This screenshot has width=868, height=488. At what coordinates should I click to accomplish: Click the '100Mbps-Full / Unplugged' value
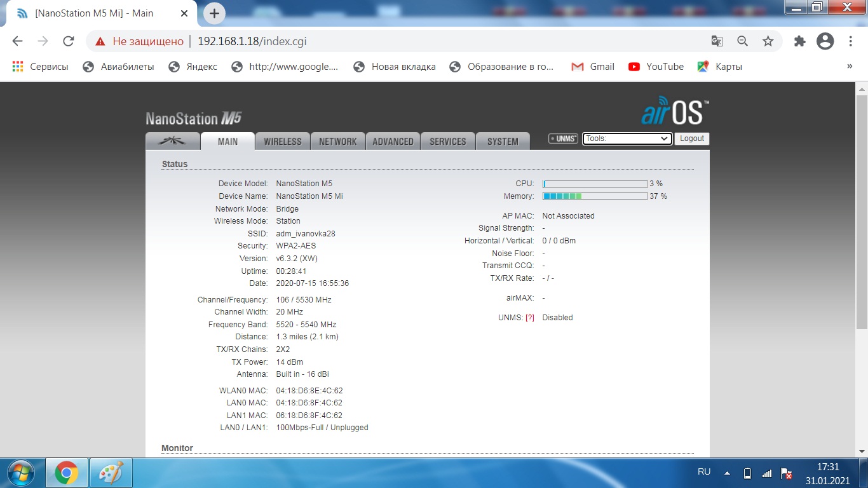pos(322,428)
